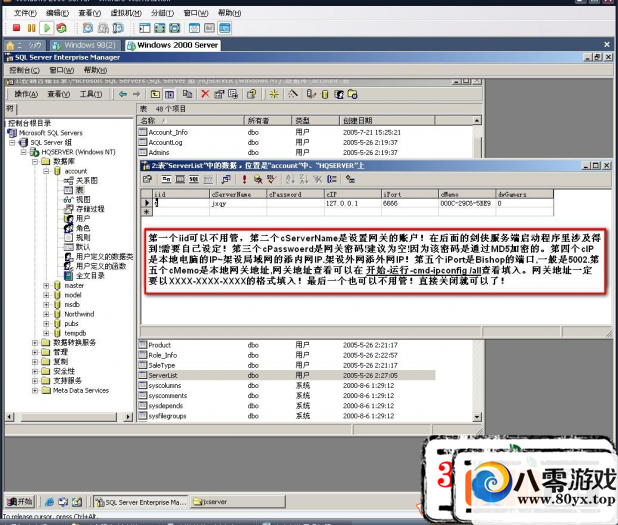Click the red X delete icon
The width and height of the screenshot is (618, 525).
pos(205,94)
